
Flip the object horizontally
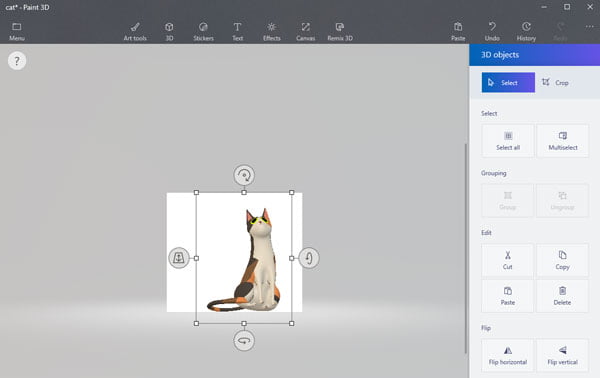point(507,355)
